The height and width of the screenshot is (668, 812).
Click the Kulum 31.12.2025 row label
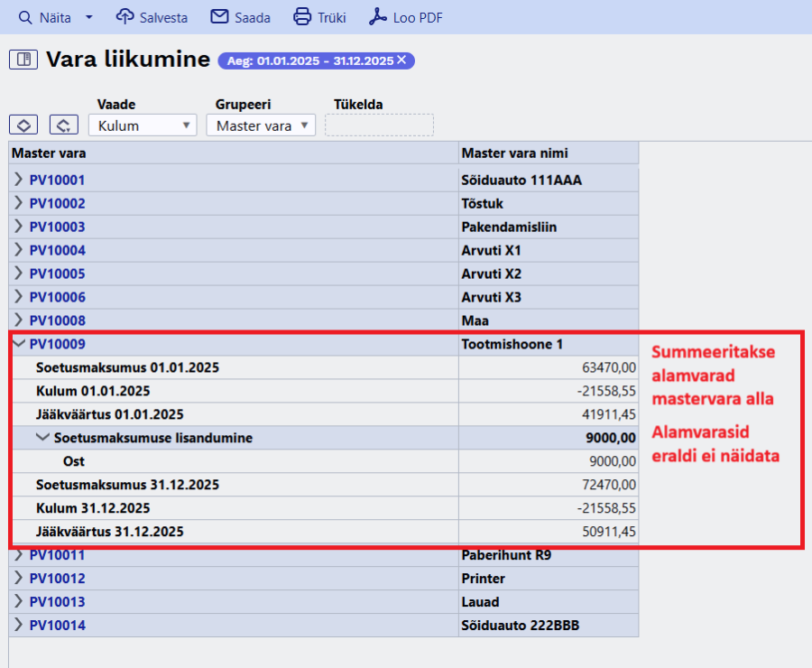point(93,508)
